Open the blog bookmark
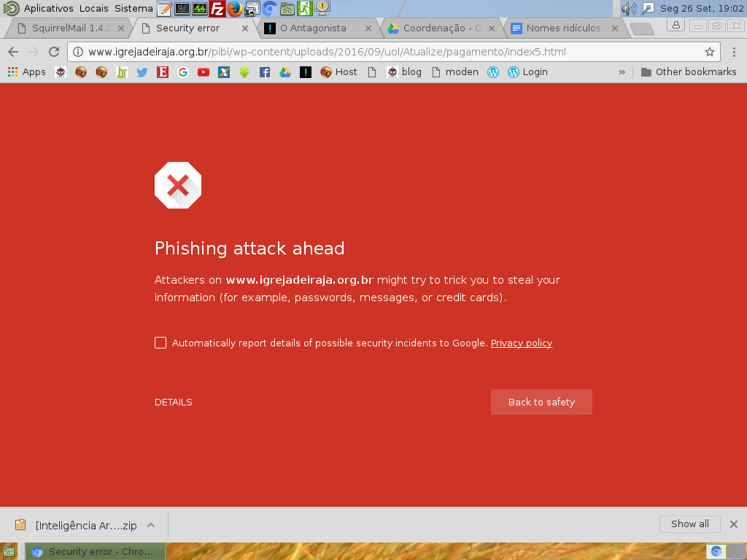Viewport: 747px width, 560px height. point(404,72)
